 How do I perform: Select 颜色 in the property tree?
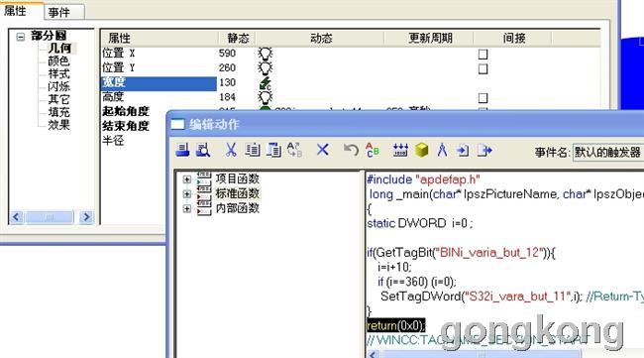58,60
